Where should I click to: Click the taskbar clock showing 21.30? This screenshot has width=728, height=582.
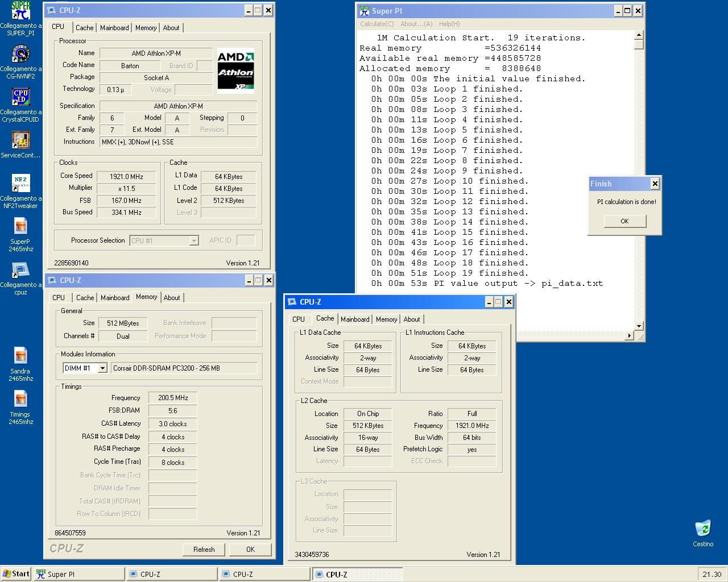click(712, 575)
